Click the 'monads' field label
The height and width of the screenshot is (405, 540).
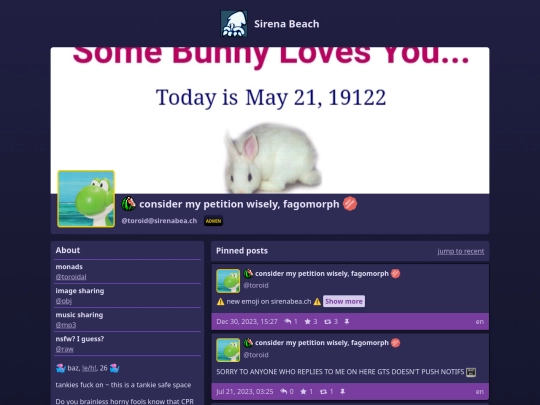(69, 267)
